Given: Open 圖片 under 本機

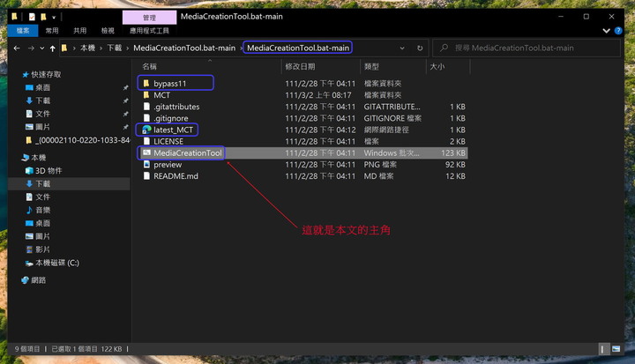Looking at the screenshot, I should coord(38,236).
